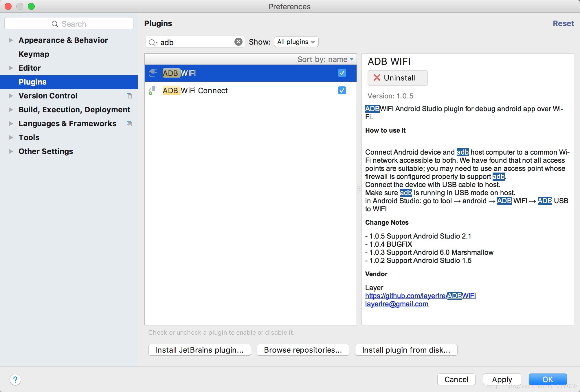Click Install JetBrains plugin button

(x=199, y=350)
